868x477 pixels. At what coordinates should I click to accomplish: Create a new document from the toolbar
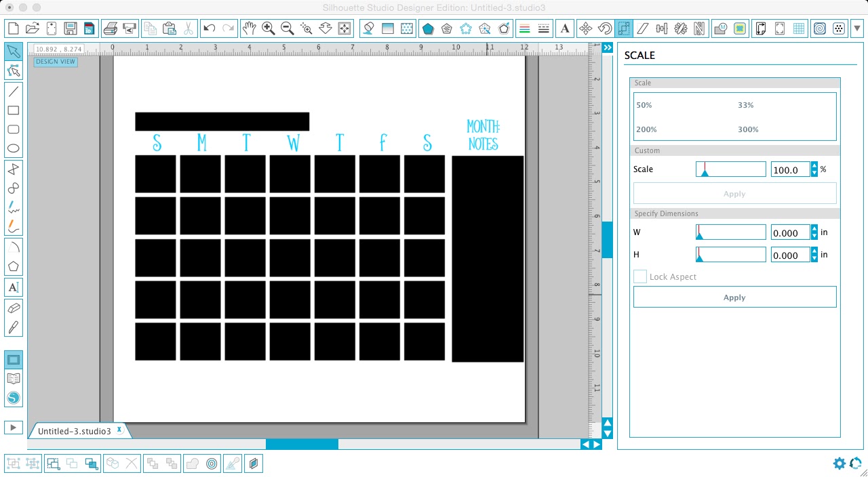[x=13, y=28]
